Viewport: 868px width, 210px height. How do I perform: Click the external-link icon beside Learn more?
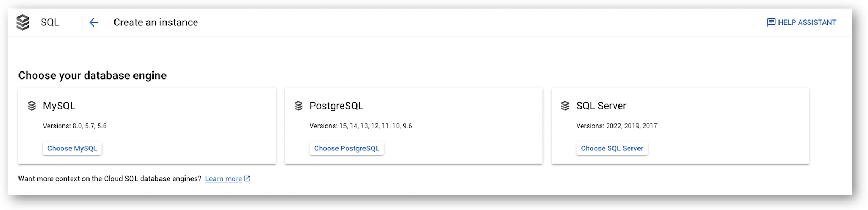coord(247,179)
